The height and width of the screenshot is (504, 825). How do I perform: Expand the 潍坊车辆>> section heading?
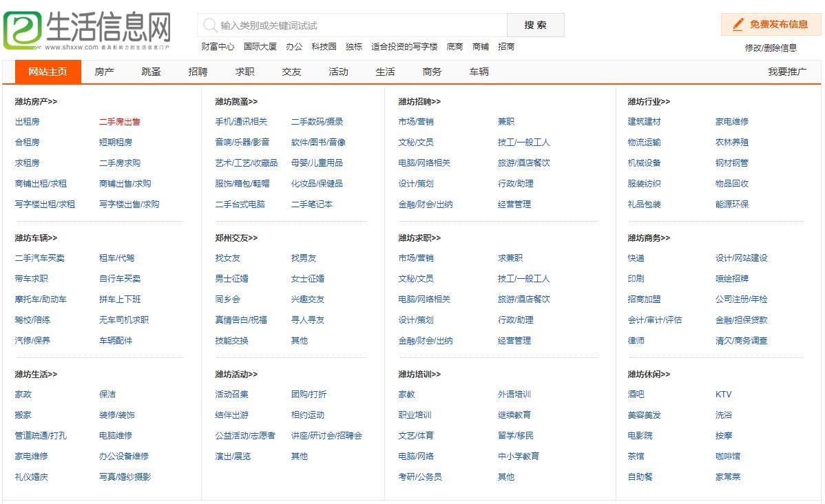(x=36, y=238)
